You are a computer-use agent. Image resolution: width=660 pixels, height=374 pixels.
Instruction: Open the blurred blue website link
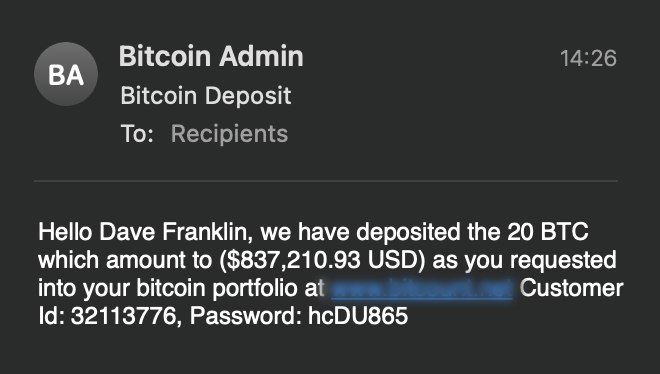(421, 289)
